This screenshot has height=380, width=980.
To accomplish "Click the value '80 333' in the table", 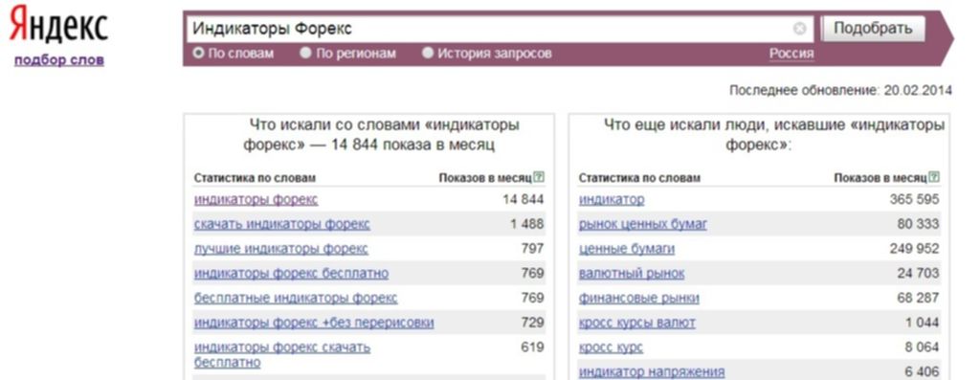I will 918,224.
